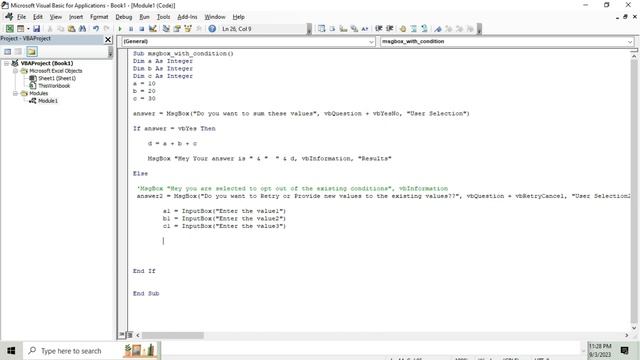Screen dimensions: 640x360
Task: Open the Format menu
Action: pos(99,17)
